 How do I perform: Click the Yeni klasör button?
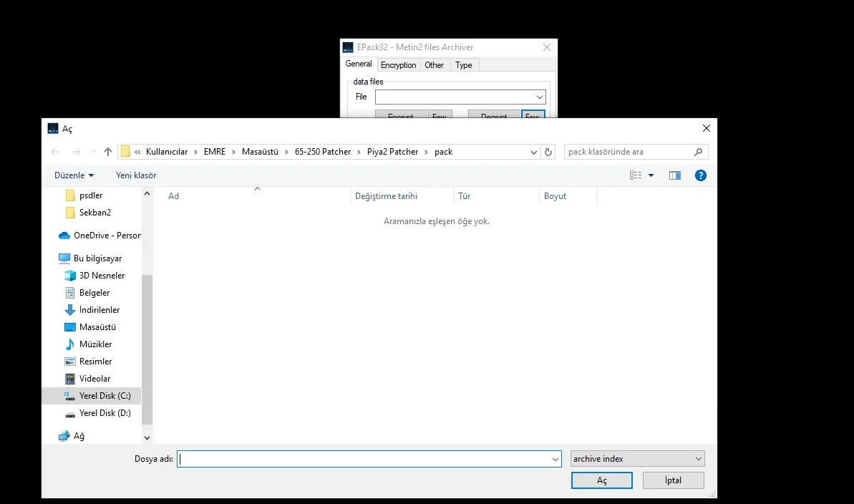(136, 175)
